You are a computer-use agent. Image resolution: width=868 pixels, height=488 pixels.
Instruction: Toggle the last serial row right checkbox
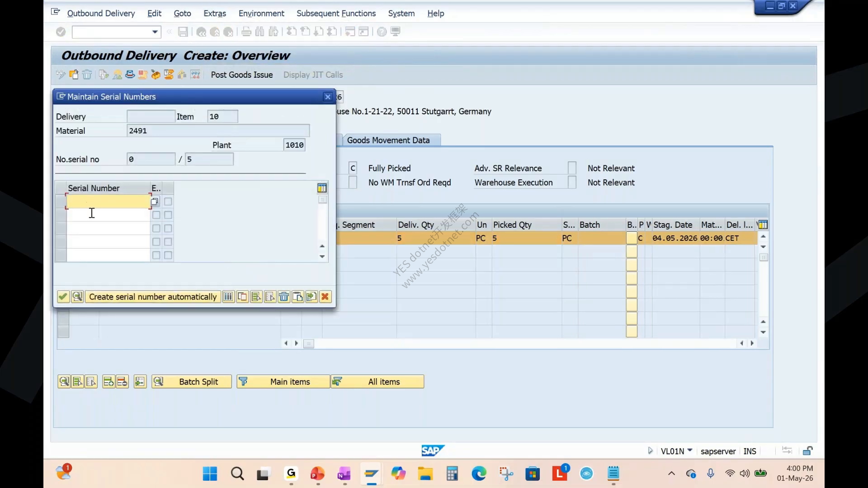pyautogui.click(x=168, y=255)
